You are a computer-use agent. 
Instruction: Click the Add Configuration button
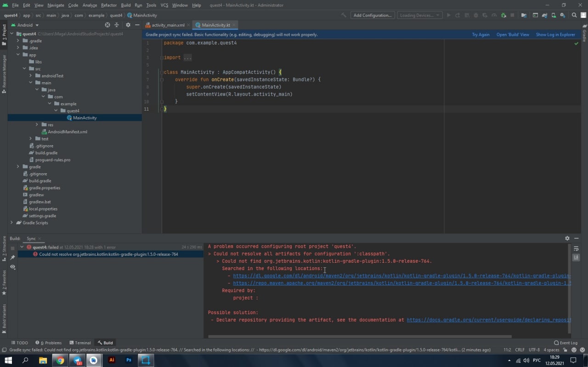point(372,15)
